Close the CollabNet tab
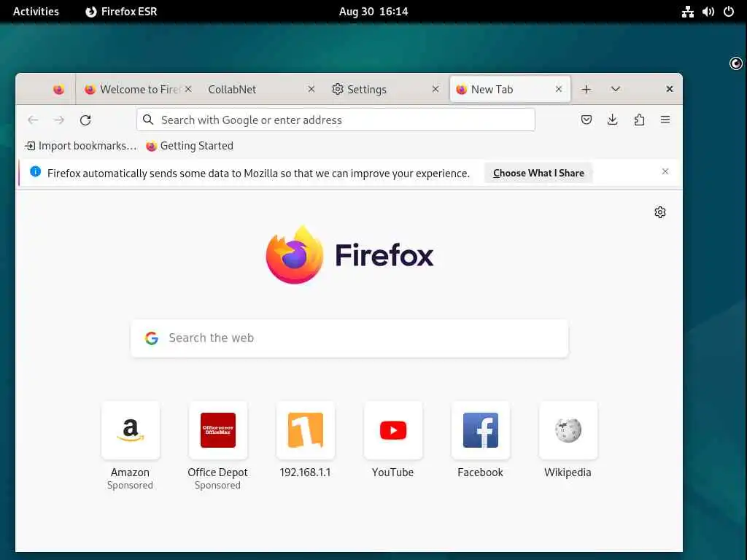Screen dimensions: 747x560 pyautogui.click(x=311, y=89)
